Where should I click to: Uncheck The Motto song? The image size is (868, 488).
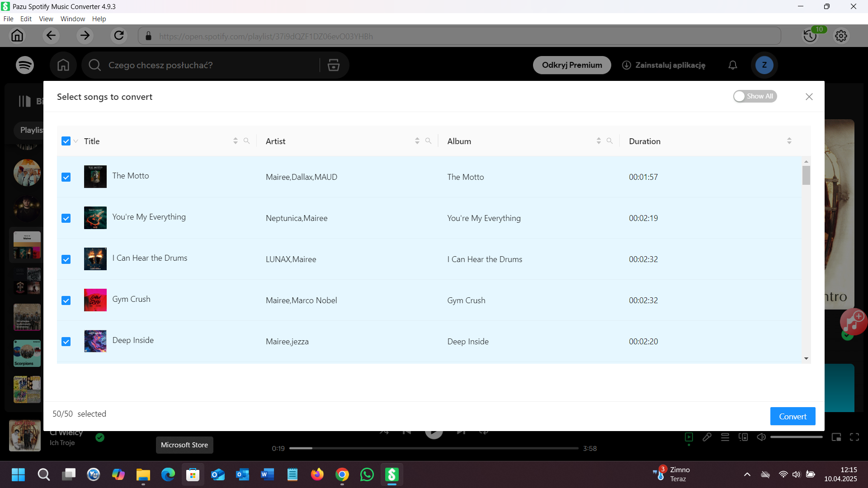66,177
